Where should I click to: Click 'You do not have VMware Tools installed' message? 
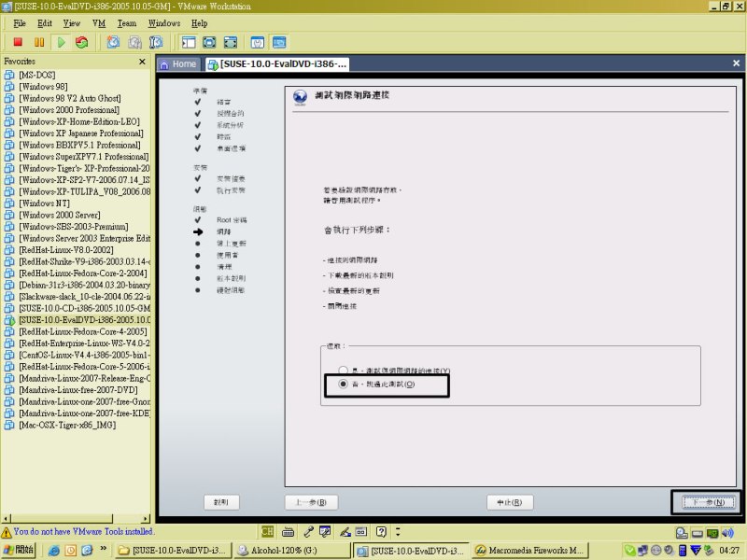83,531
